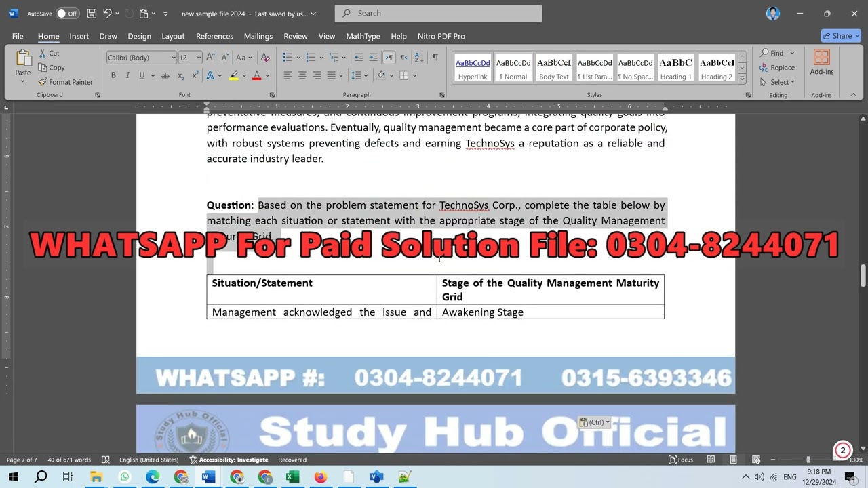Increase font size with the grow icon

(x=210, y=58)
